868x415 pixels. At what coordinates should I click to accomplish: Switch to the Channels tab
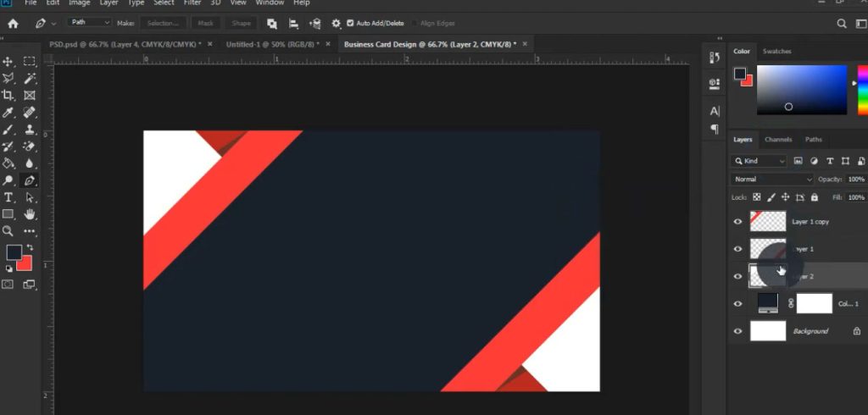coord(778,140)
